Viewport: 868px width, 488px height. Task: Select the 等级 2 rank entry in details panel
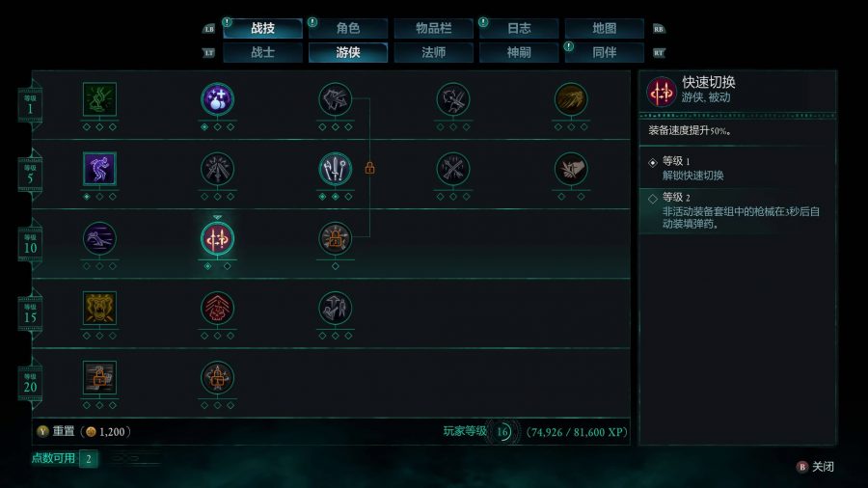(x=737, y=211)
